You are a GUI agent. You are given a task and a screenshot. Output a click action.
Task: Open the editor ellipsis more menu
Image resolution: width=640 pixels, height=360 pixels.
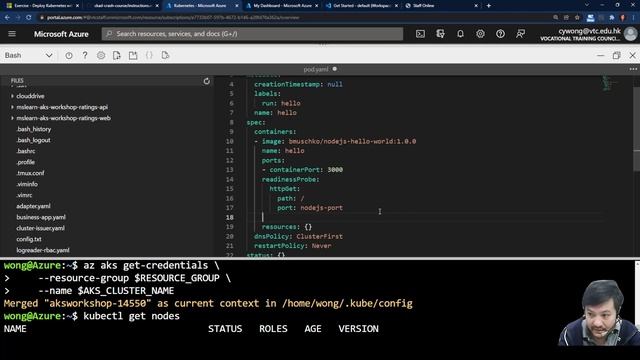[633, 69]
